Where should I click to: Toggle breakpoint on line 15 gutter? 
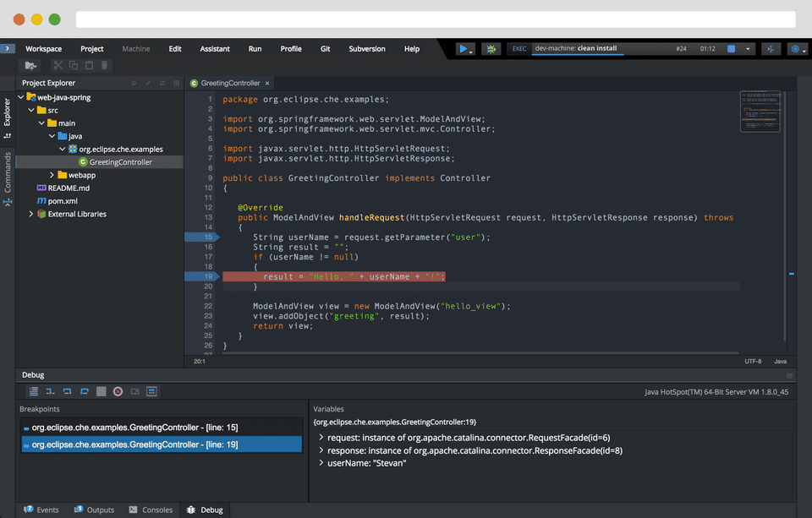(x=207, y=237)
